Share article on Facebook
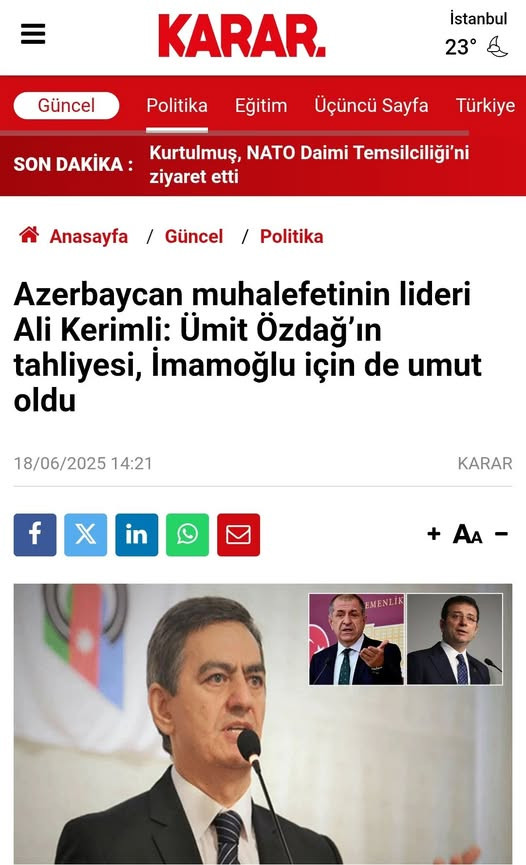 coord(35,535)
